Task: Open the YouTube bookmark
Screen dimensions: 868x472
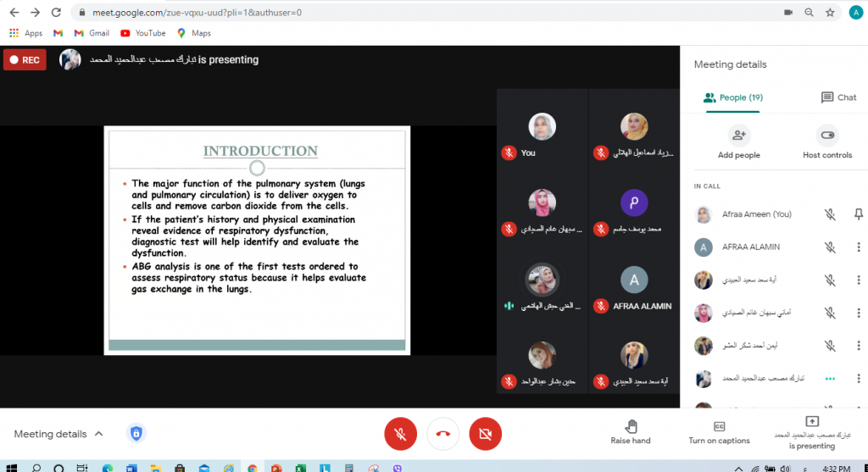Action: coord(142,33)
